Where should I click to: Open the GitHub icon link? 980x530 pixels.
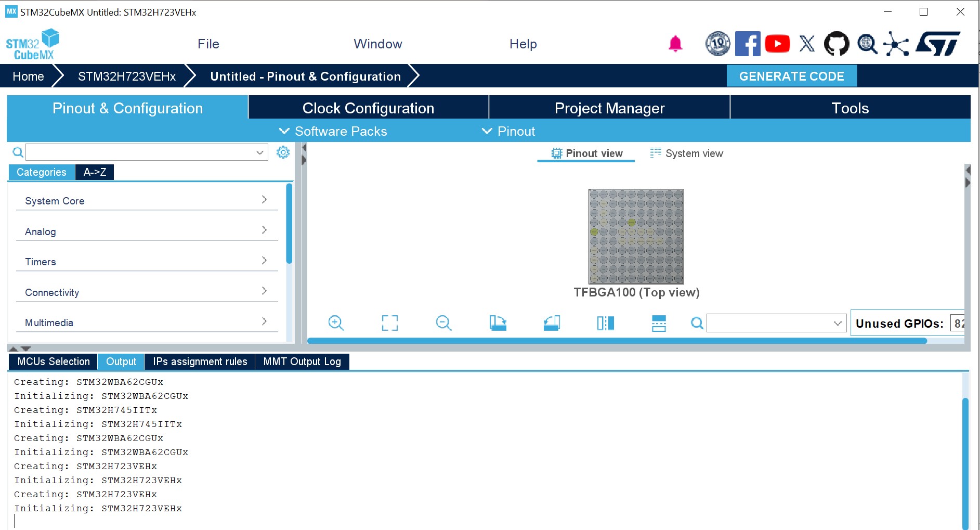tap(837, 44)
